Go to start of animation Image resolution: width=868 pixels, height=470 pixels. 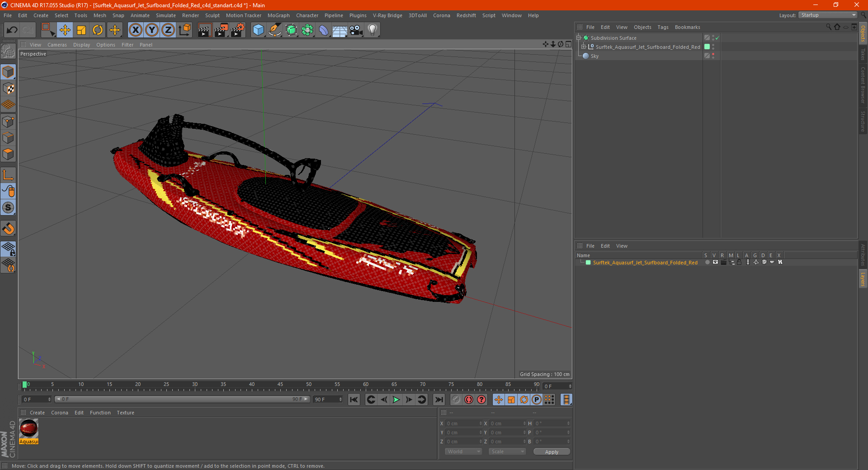[x=354, y=399]
